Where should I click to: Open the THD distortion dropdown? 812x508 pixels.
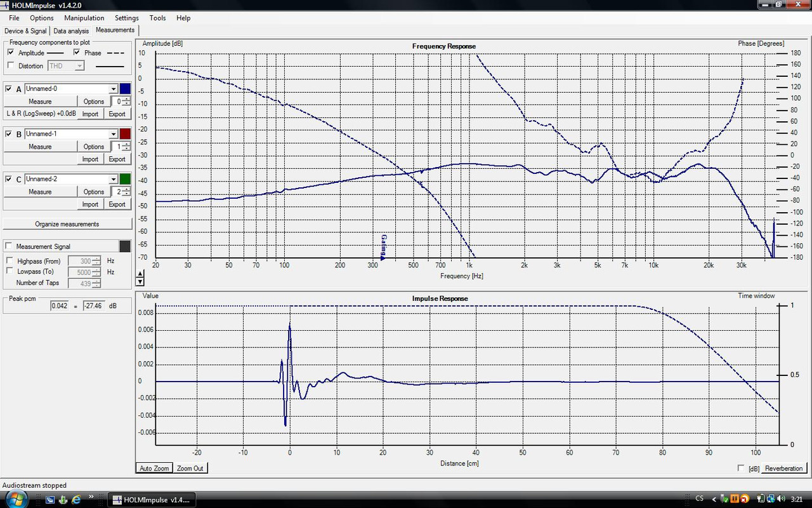pyautogui.click(x=79, y=65)
